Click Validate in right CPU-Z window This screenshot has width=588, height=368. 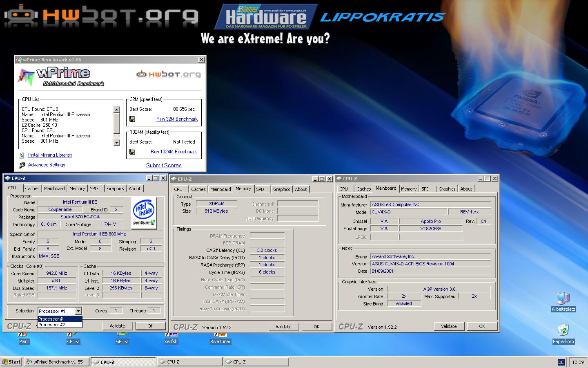point(449,326)
